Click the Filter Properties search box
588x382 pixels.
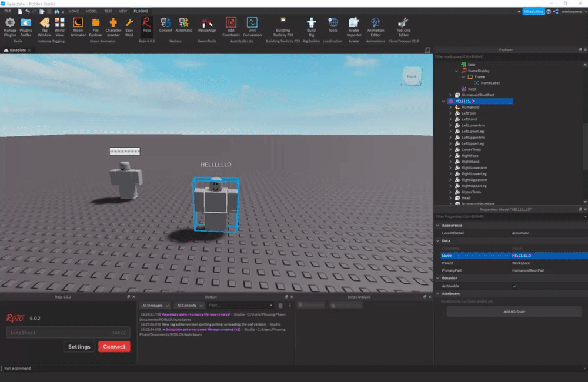click(510, 217)
